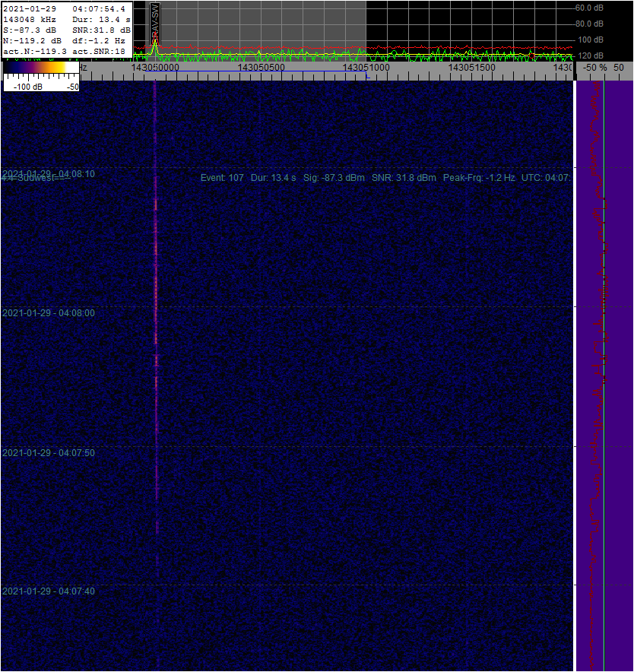Click the 'act.N:-119.3' readout
This screenshot has width=634, height=672.
(35, 52)
